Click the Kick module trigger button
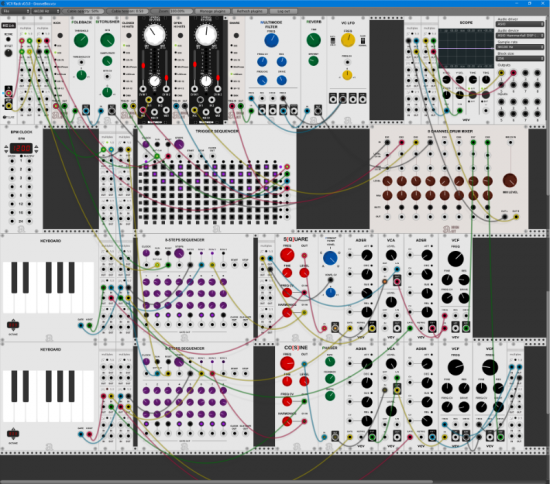Screen dimensions: 550x484 click(60, 35)
